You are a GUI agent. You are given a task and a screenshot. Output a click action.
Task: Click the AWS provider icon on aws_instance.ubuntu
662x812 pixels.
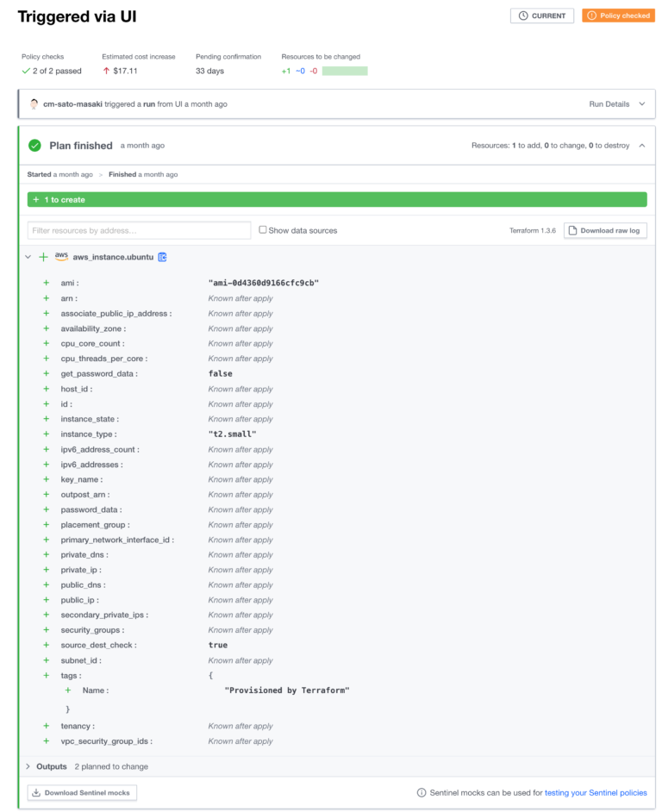[x=63, y=256]
